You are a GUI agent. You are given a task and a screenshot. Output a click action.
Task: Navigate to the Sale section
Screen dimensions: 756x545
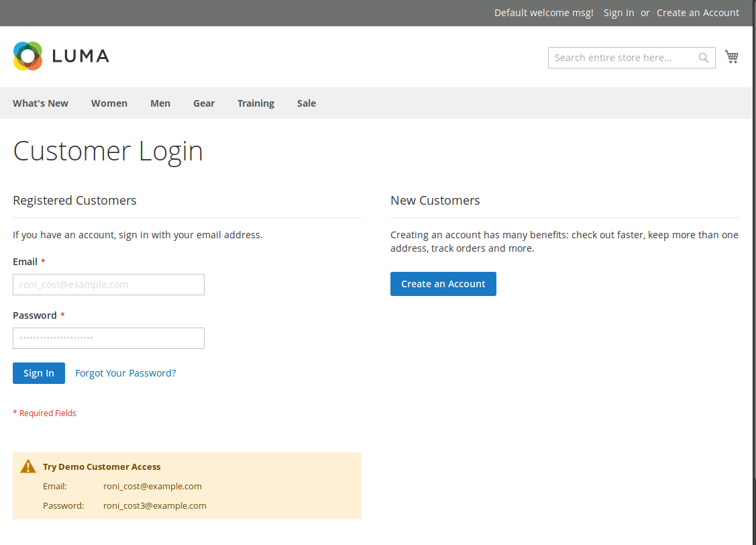click(307, 103)
